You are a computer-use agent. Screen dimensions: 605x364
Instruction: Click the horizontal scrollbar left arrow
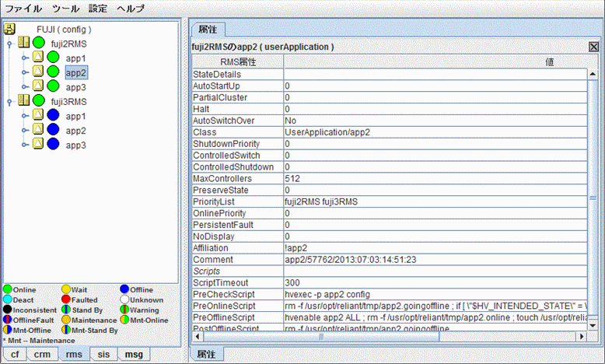tap(198, 337)
